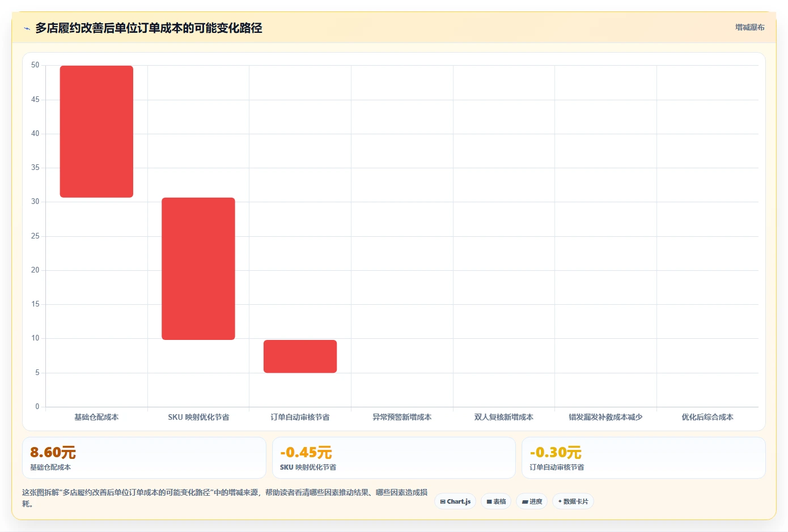Click the 8.60元 value card
788x532 pixels.
[x=144, y=458]
